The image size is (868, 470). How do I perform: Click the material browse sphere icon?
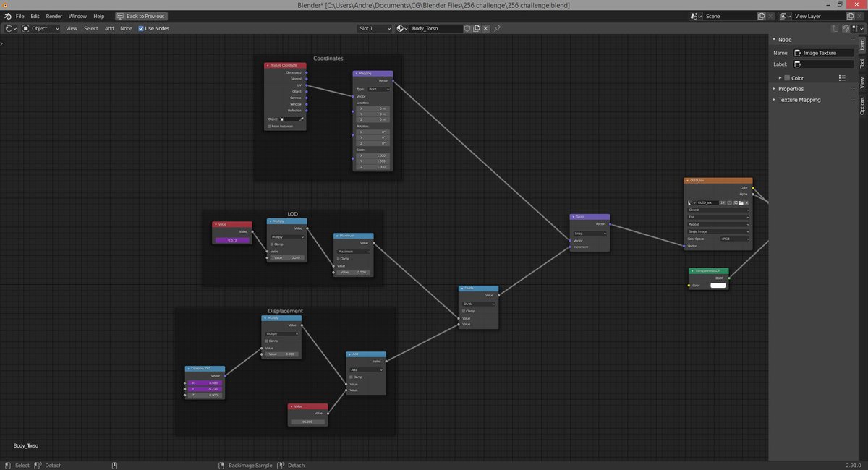402,28
